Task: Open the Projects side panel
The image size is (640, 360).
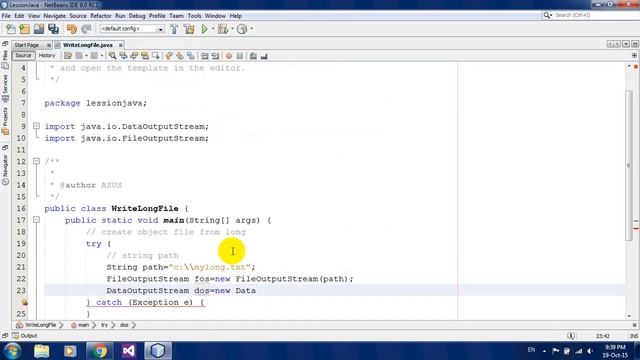Action: (x=5, y=121)
